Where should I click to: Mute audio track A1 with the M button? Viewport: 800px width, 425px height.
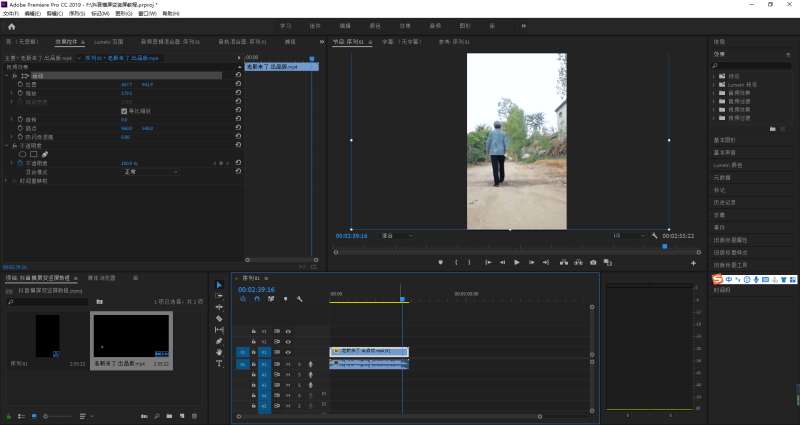coord(287,363)
